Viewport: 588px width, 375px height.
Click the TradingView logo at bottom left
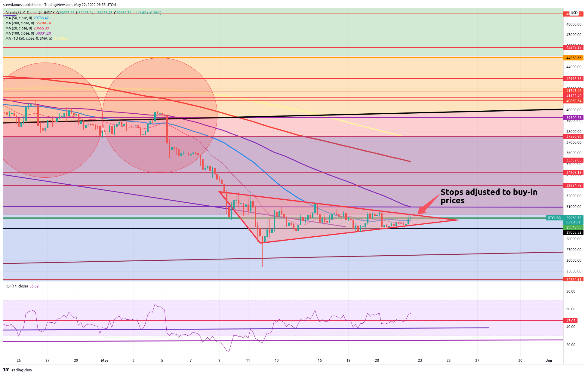click(17, 370)
